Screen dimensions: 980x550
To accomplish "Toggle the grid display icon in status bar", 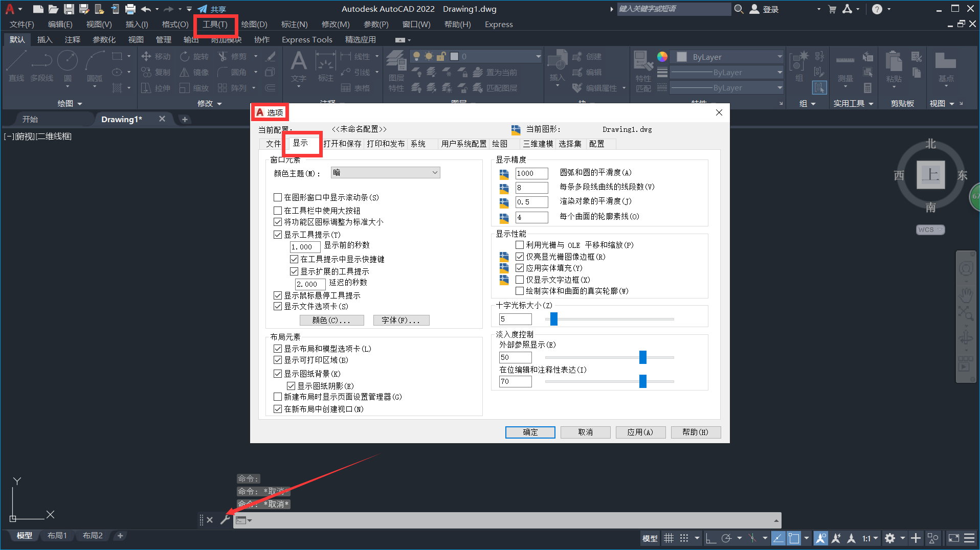I will (x=669, y=538).
